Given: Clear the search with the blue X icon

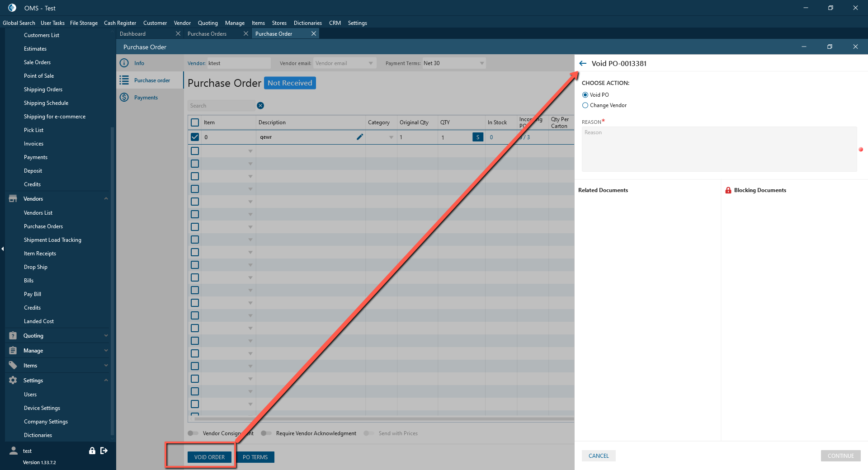Looking at the screenshot, I should (260, 105).
